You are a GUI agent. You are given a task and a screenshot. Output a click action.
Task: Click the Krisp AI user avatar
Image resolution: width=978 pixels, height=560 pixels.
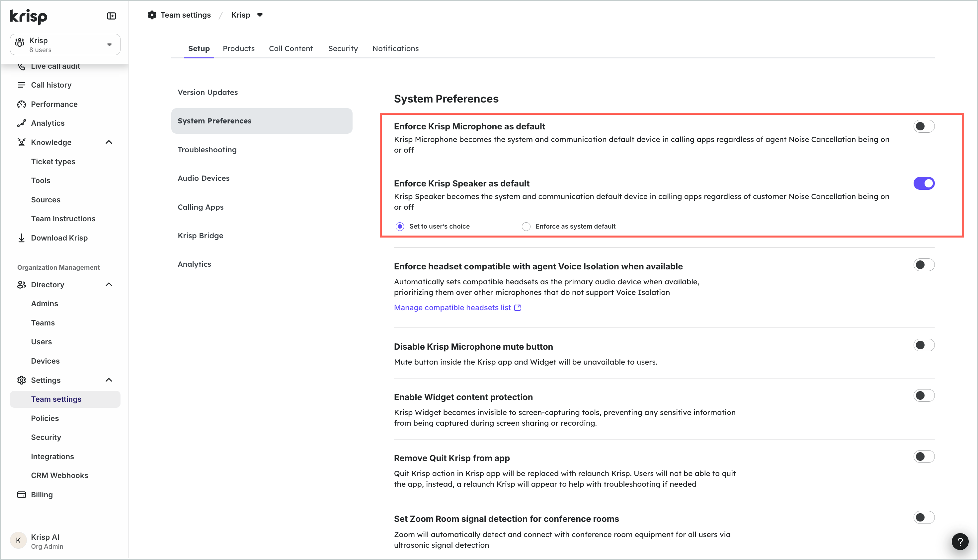coord(18,541)
